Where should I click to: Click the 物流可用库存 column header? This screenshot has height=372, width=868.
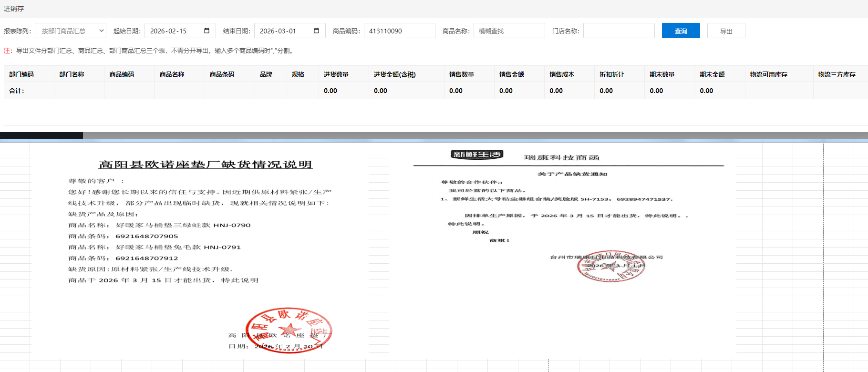768,74
